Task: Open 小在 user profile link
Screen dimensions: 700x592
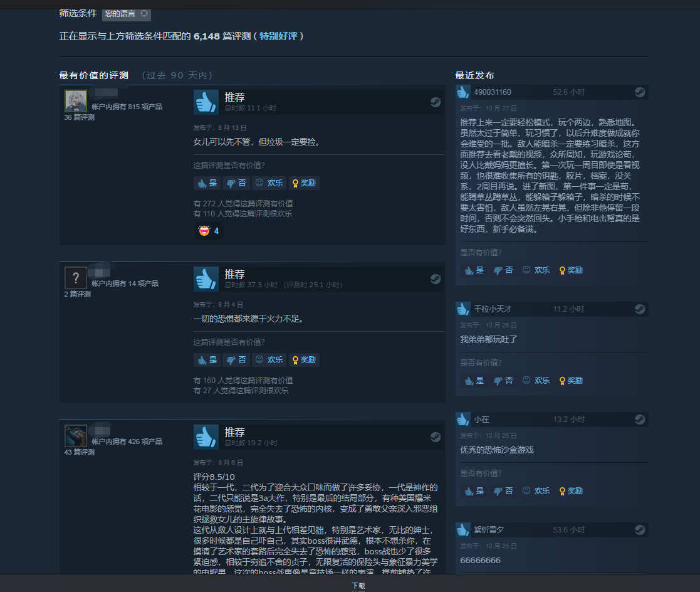Action: [482, 420]
